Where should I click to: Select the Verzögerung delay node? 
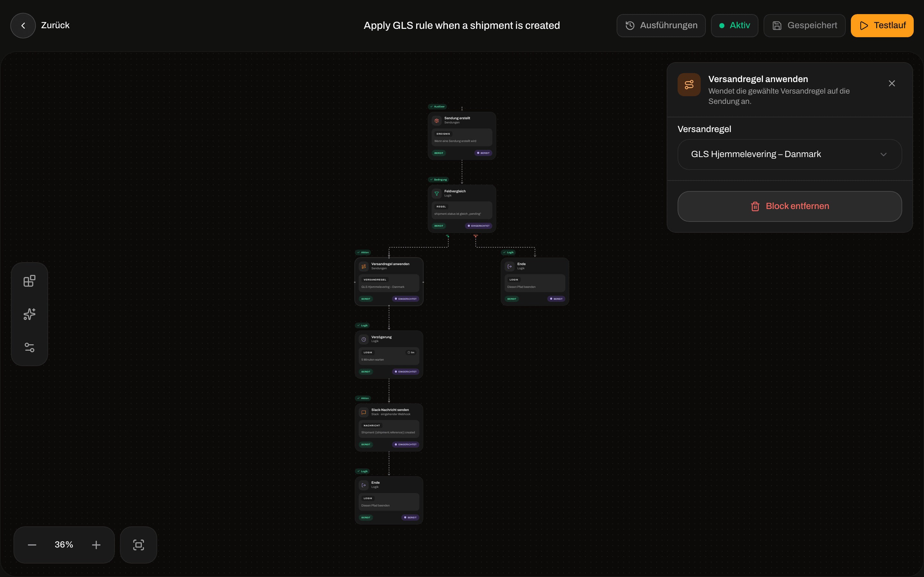(x=389, y=354)
